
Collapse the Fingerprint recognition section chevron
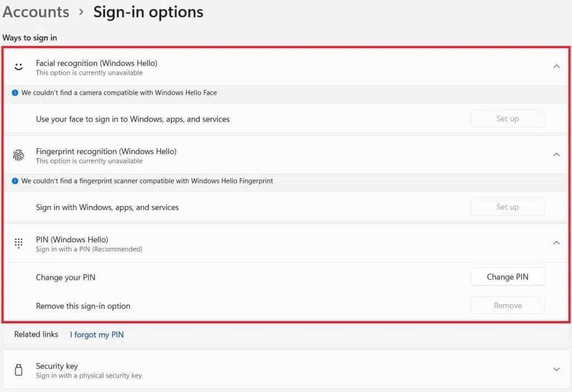click(x=556, y=155)
